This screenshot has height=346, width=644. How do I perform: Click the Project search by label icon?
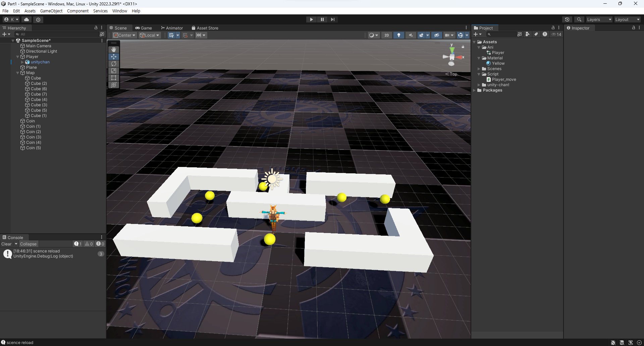(x=536, y=34)
